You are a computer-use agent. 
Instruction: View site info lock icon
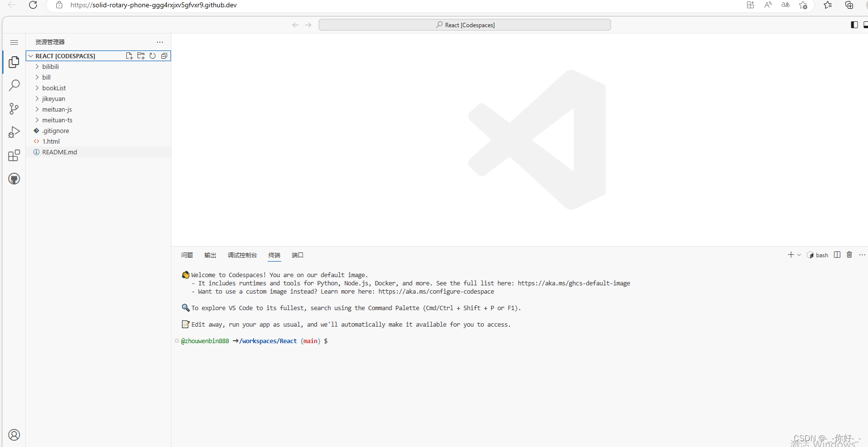coord(59,5)
